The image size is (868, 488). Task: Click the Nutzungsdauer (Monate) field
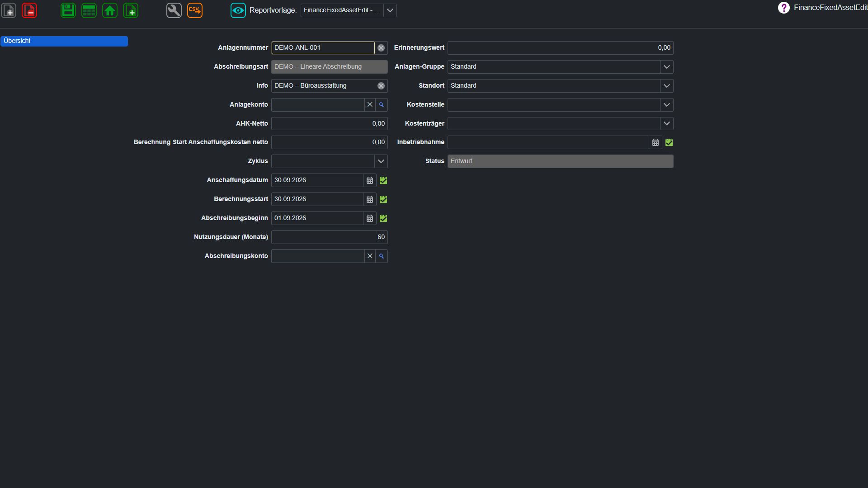[x=330, y=237]
